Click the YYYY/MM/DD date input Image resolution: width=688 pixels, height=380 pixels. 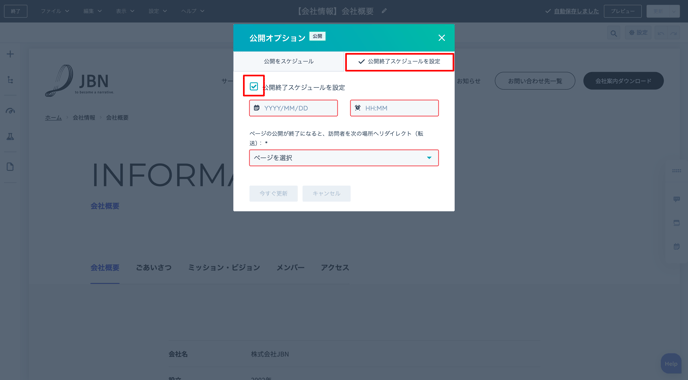coord(293,108)
